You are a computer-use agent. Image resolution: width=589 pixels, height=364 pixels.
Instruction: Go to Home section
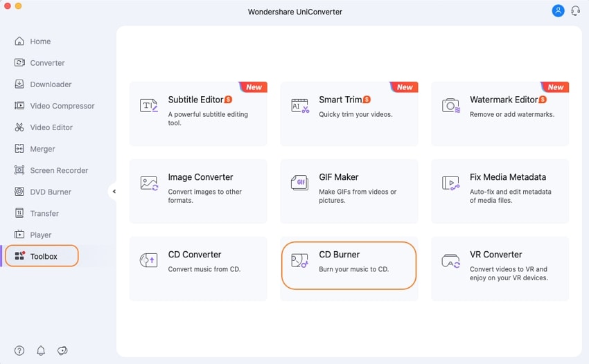click(40, 42)
